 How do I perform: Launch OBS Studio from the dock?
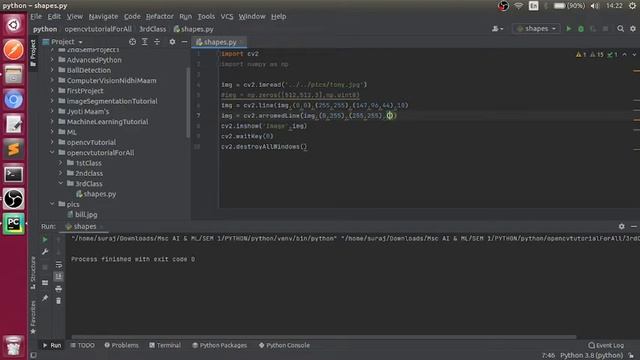pos(13,199)
